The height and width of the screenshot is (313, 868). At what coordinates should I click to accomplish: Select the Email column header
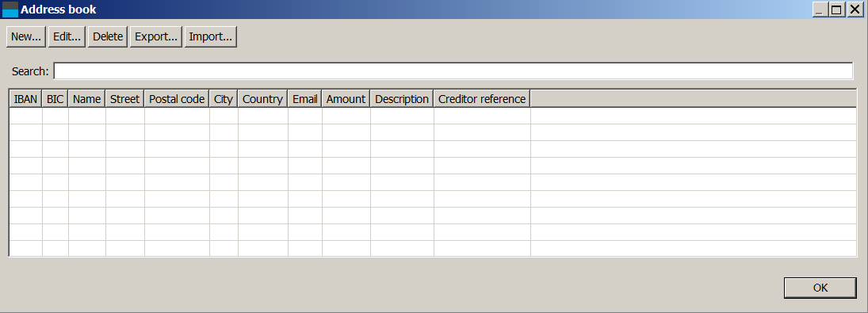[305, 99]
